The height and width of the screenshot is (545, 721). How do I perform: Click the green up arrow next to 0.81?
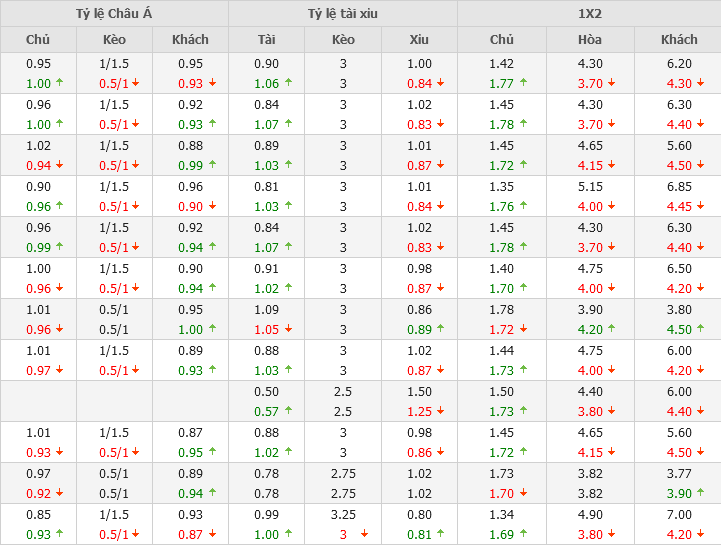440,535
